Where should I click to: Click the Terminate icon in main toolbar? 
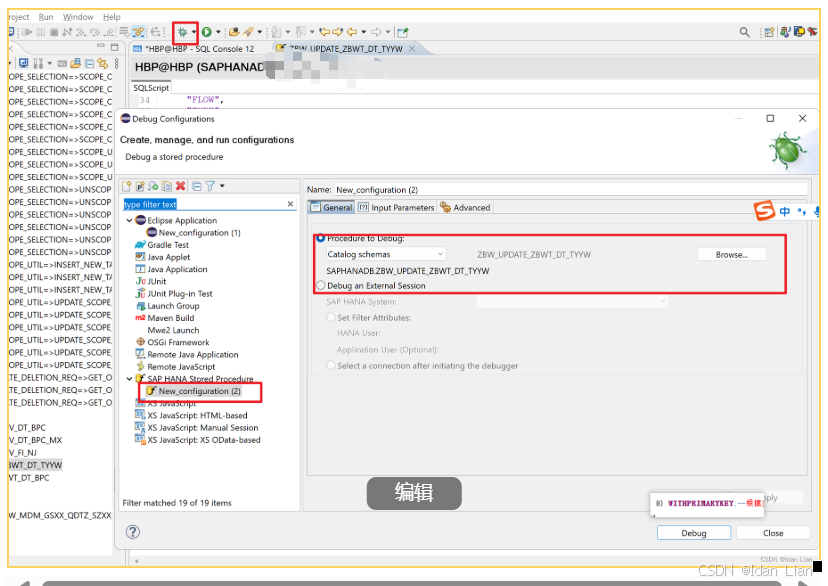[54, 32]
